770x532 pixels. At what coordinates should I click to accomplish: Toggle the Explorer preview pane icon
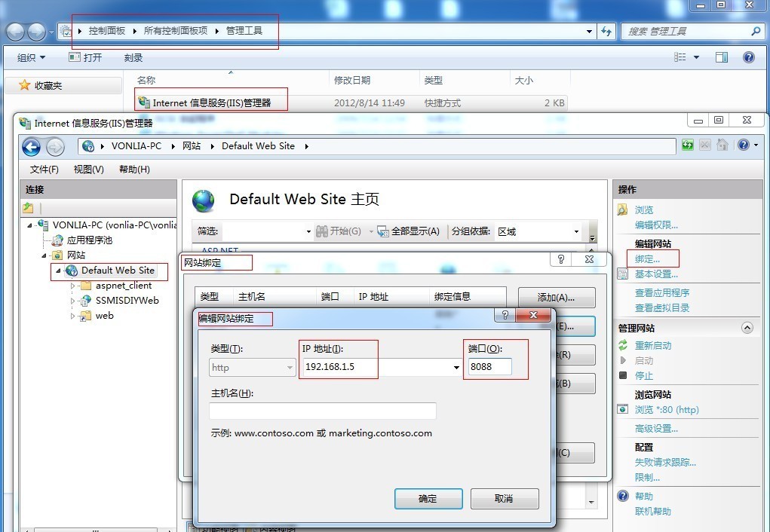click(722, 57)
